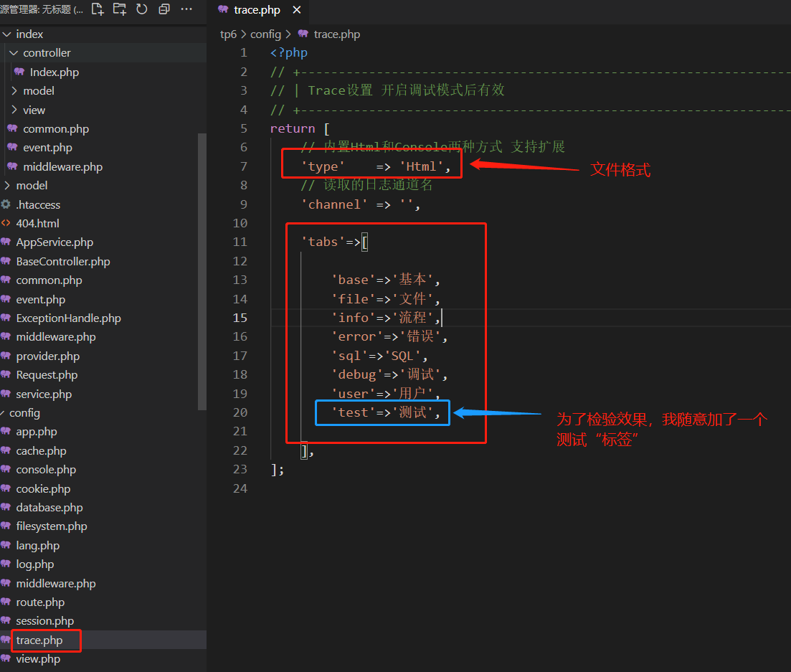The image size is (791, 672).
Task: Click the PHP icon in the breadcrumb
Action: tap(303, 34)
